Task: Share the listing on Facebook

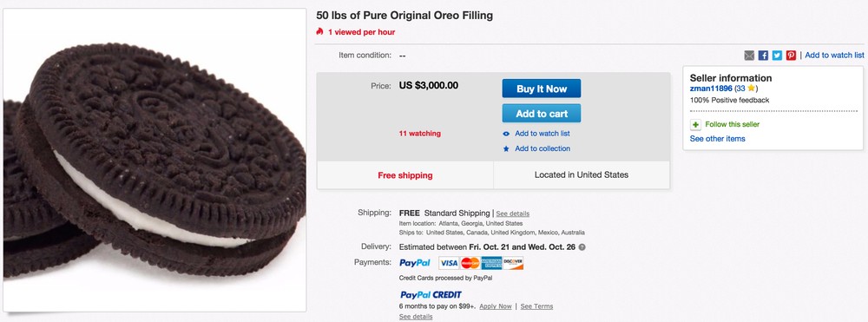Action: pos(763,56)
